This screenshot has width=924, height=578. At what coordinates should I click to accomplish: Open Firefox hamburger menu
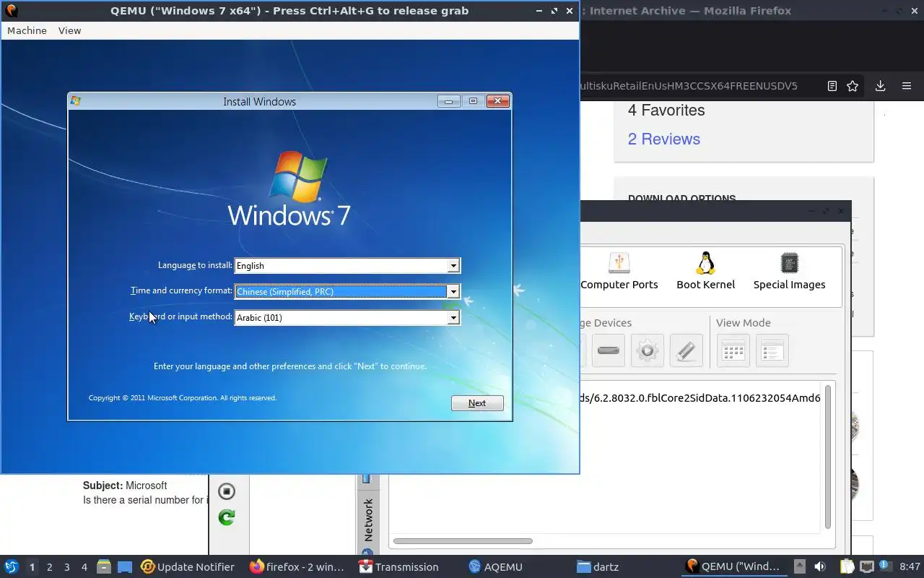pos(907,86)
